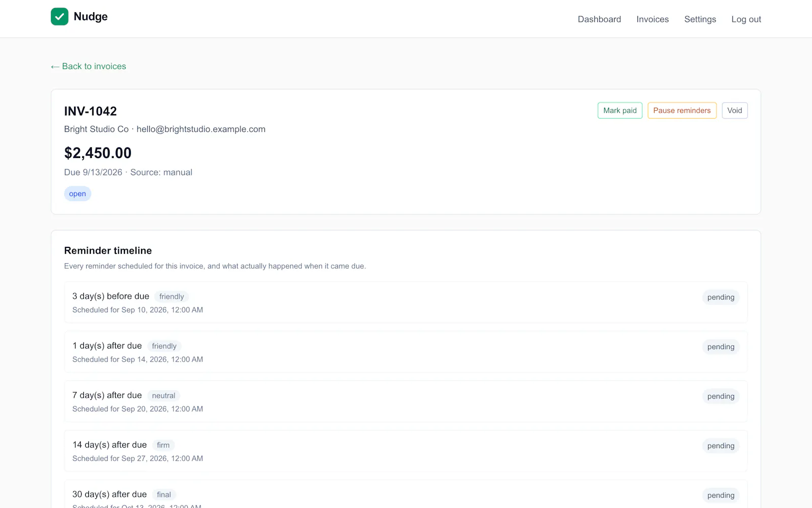Click the firm tone tag

(x=163, y=445)
